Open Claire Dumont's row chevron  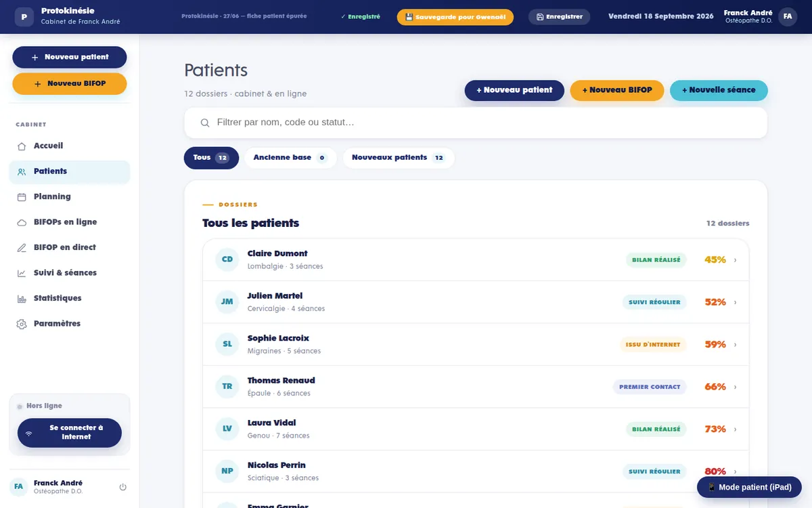pyautogui.click(x=735, y=260)
